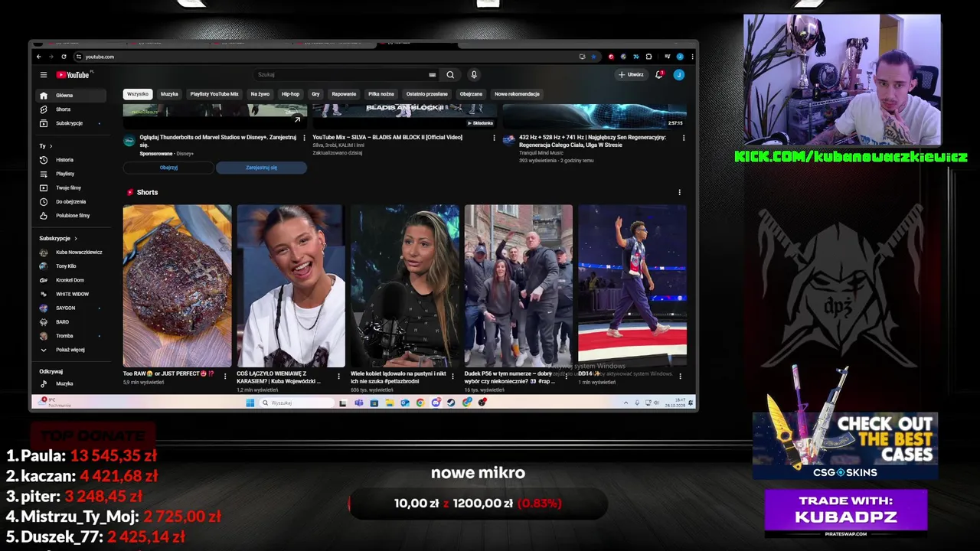View site information icon beside youtube.com
Viewport: 980px width, 551px height.
tap(78, 57)
